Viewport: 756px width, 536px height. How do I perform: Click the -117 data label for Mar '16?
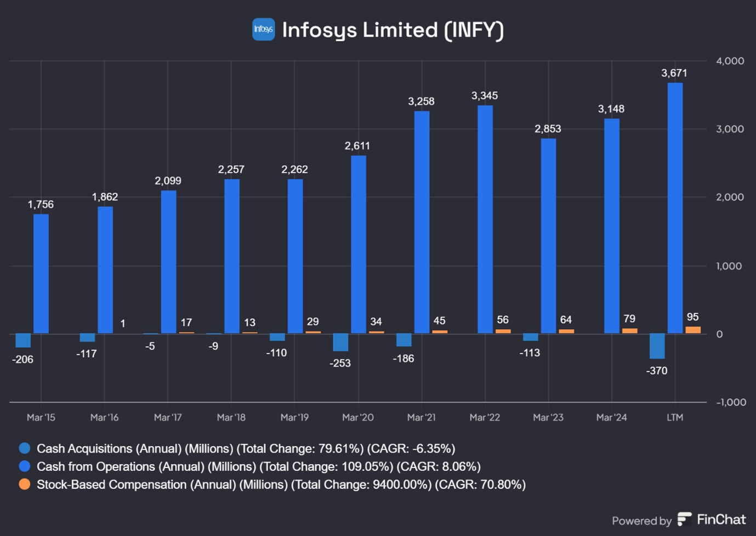tap(87, 354)
